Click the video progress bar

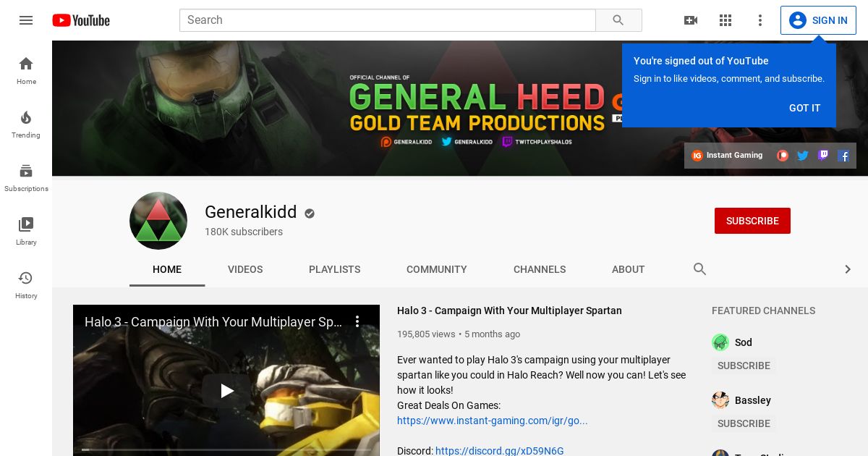coord(226,449)
